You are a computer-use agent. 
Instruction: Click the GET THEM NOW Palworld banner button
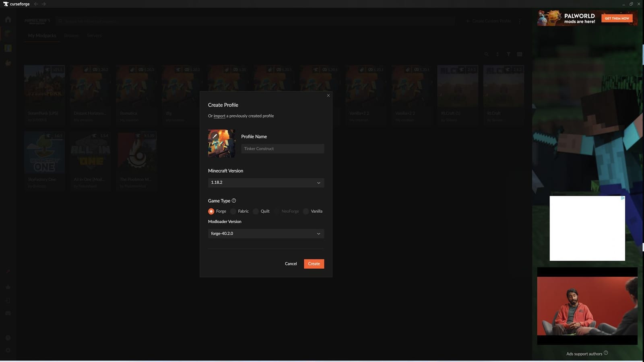coord(617,19)
